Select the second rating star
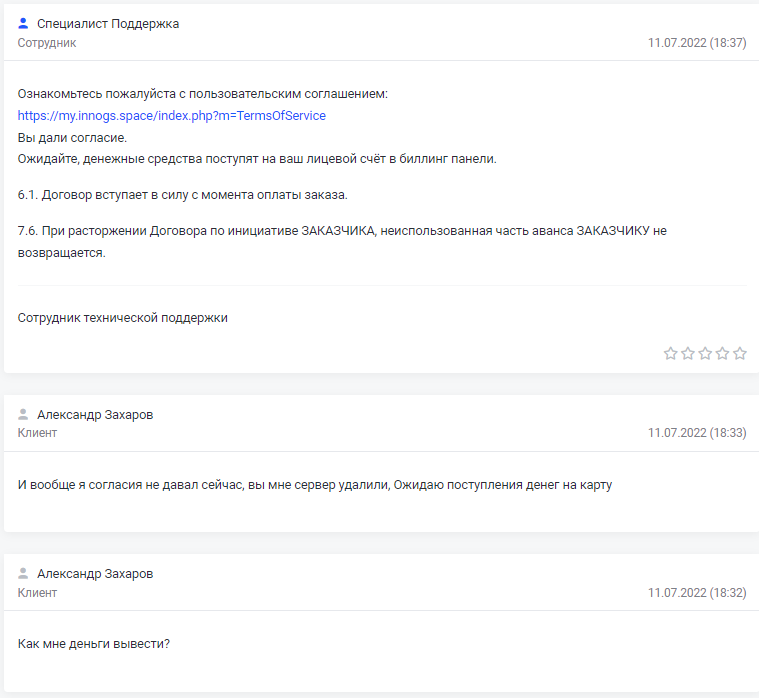Screen dimensions: 759x698 point(688,353)
